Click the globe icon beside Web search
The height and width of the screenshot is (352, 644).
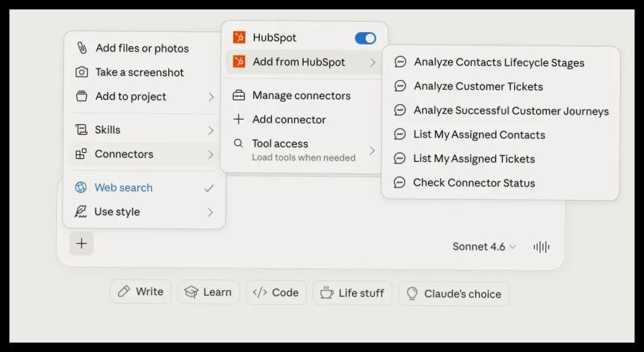click(81, 187)
